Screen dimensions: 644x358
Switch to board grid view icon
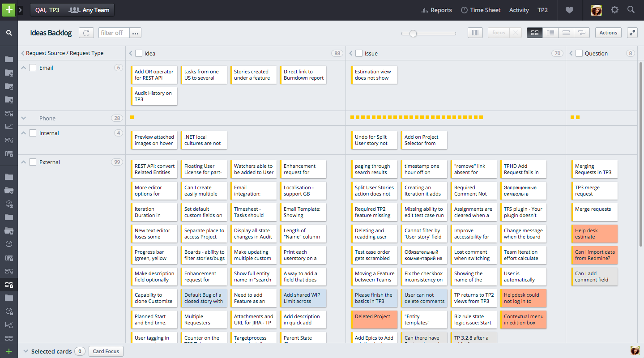534,33
